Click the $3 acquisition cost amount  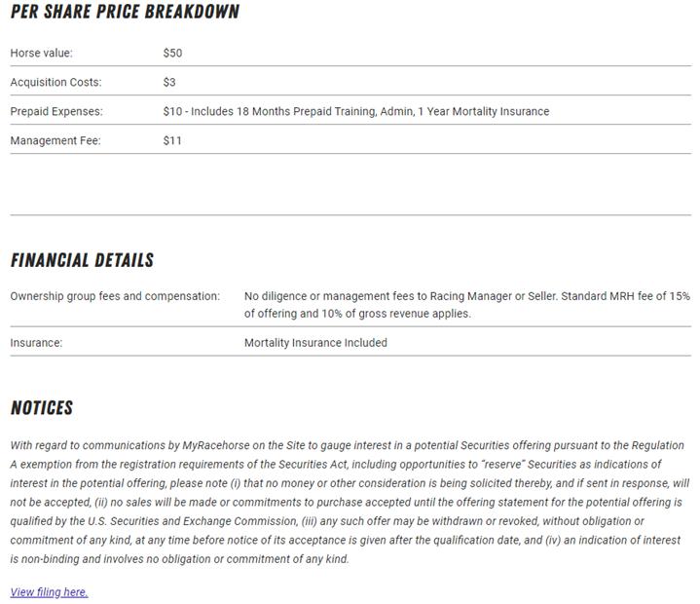(x=169, y=82)
